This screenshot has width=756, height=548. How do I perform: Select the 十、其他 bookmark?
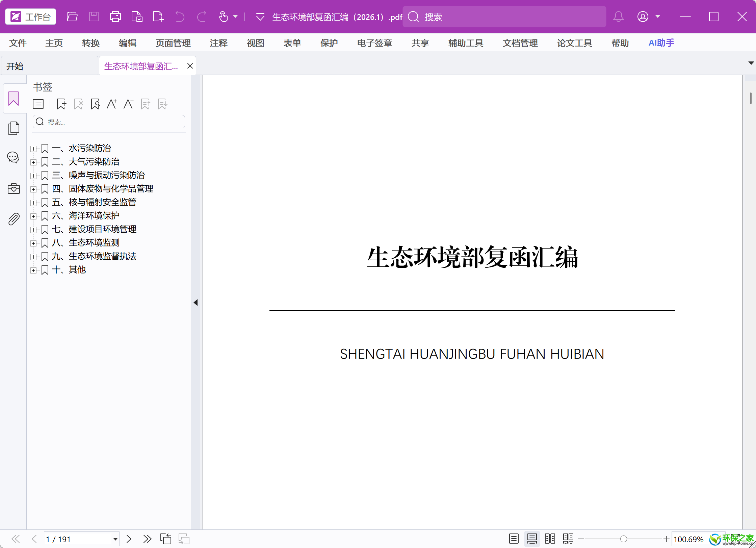point(69,270)
